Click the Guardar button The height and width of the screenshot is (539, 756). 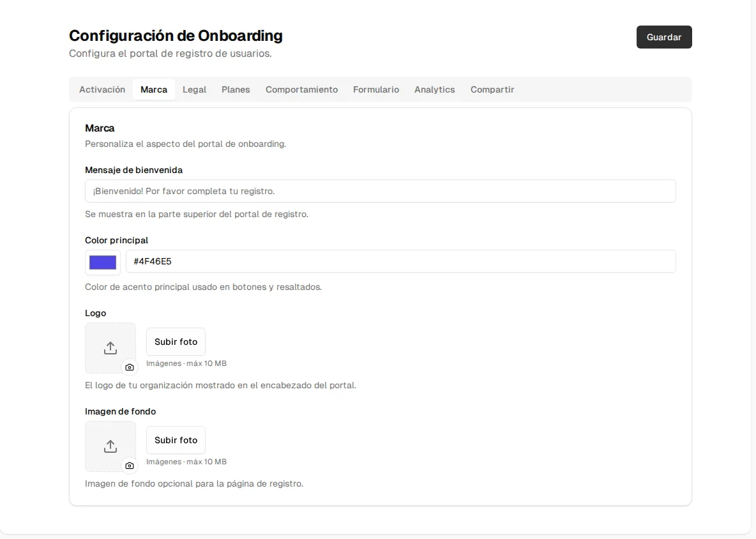click(664, 37)
